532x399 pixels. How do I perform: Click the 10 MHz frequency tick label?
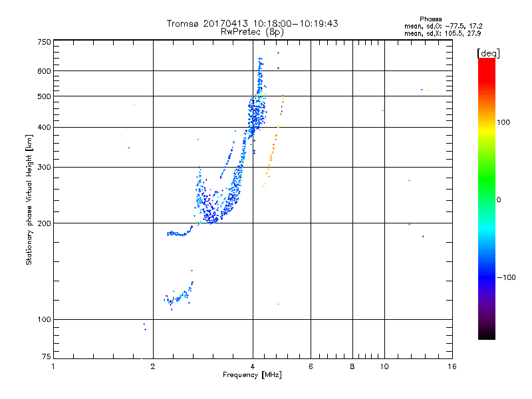pyautogui.click(x=384, y=366)
